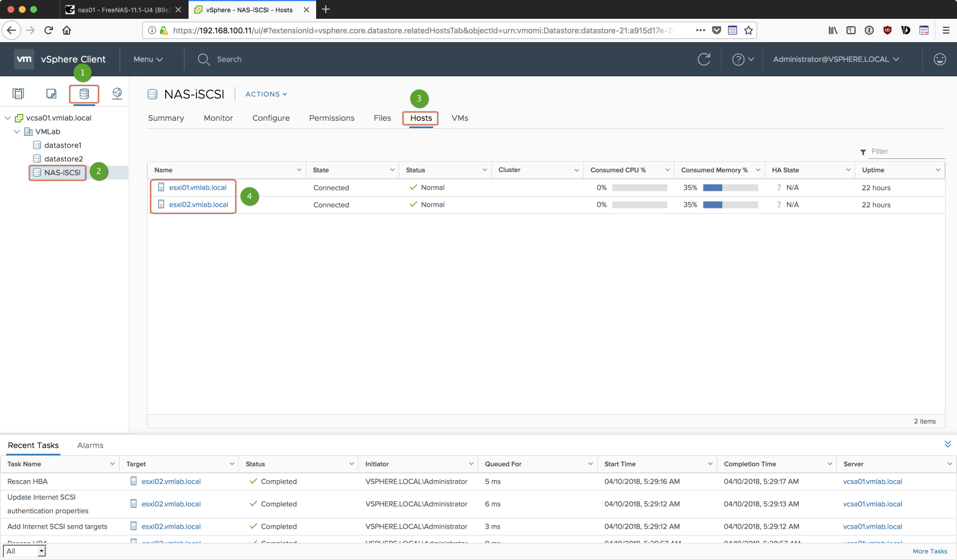Collapse the Recent Tasks panel
Screen dimensions: 957x560
pos(947,444)
